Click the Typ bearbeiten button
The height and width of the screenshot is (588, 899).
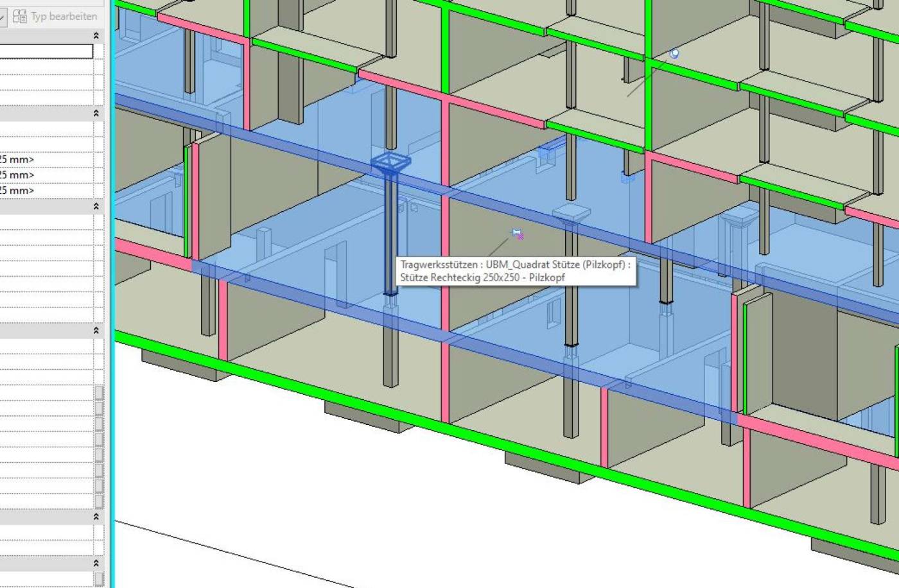56,16
